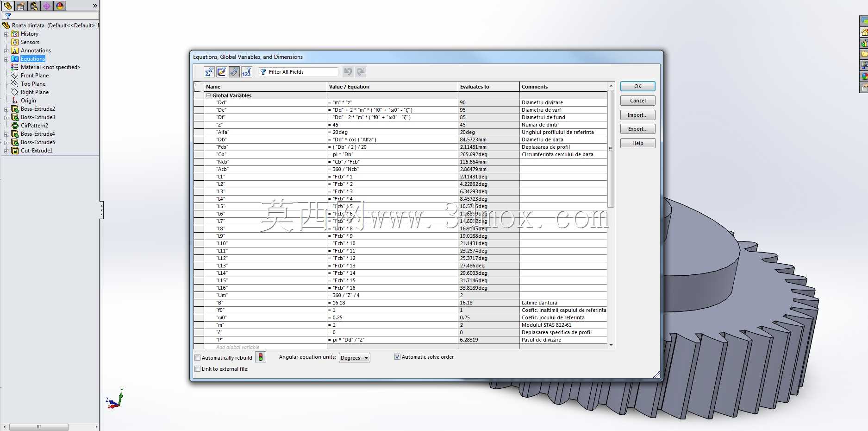This screenshot has width=868, height=431.
Task: Open the DisplayManager tab
Action: [60, 6]
